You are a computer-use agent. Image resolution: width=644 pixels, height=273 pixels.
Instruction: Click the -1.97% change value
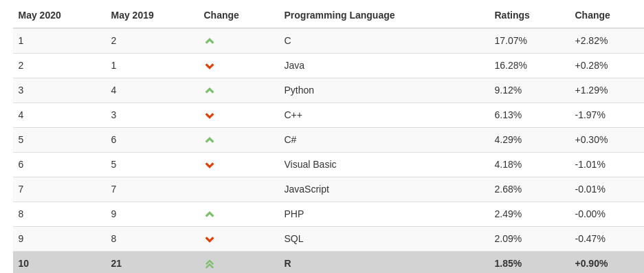pyautogui.click(x=590, y=115)
